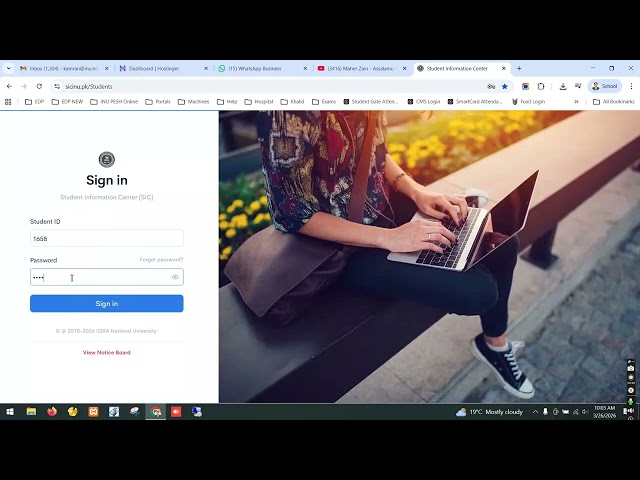
Task: Go forward to the next page
Action: (24, 87)
